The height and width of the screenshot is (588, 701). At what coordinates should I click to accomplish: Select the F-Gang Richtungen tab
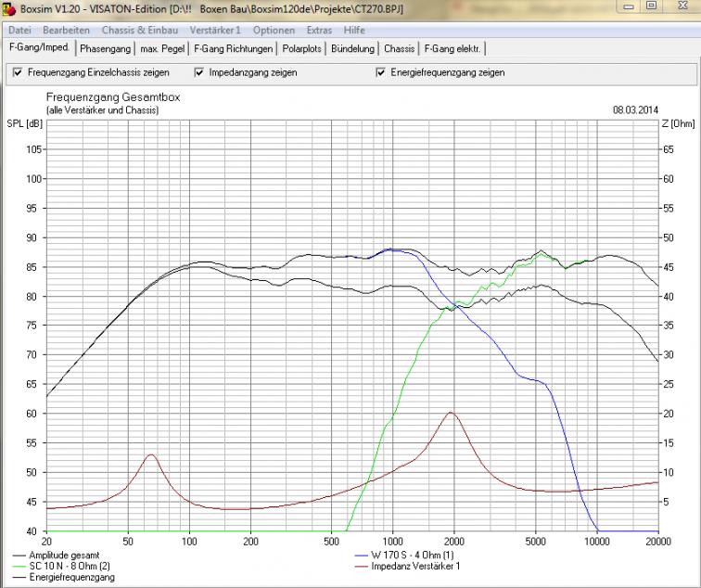pos(234,48)
